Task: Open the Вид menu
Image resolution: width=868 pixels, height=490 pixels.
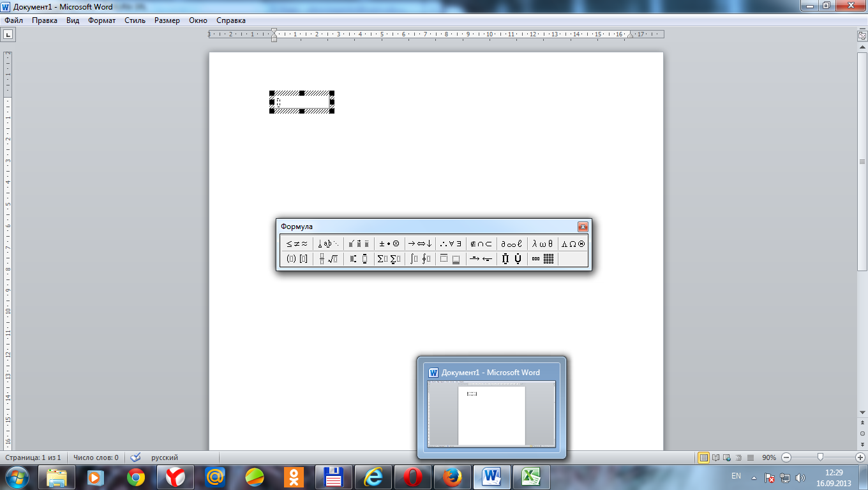Action: [x=73, y=20]
